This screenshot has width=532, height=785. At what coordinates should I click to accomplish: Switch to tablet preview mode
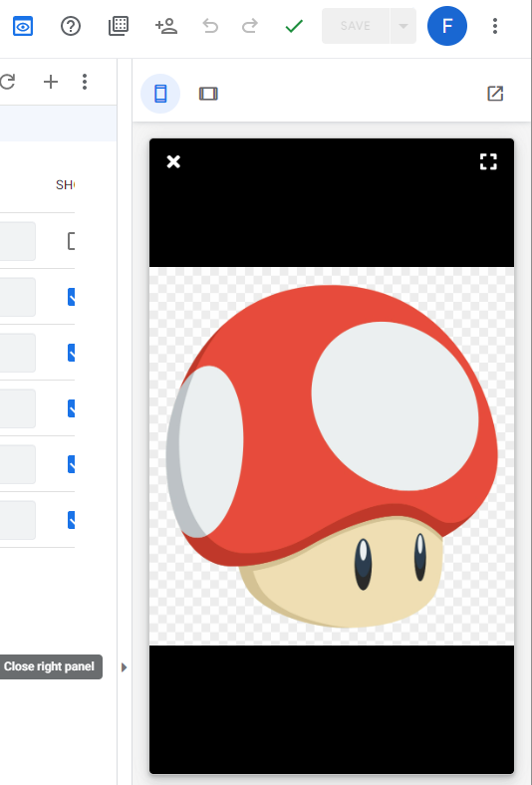click(x=208, y=94)
